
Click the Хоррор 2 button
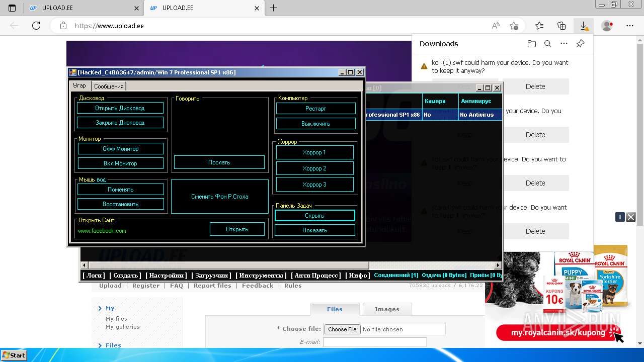314,168
